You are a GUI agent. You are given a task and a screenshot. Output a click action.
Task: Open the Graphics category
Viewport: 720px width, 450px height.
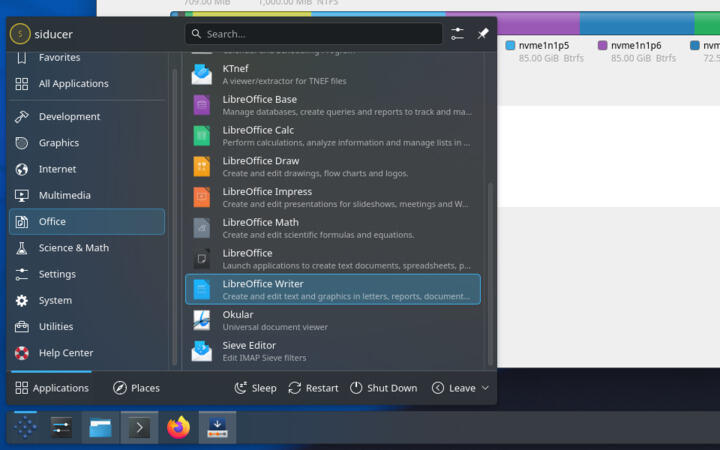(87, 143)
